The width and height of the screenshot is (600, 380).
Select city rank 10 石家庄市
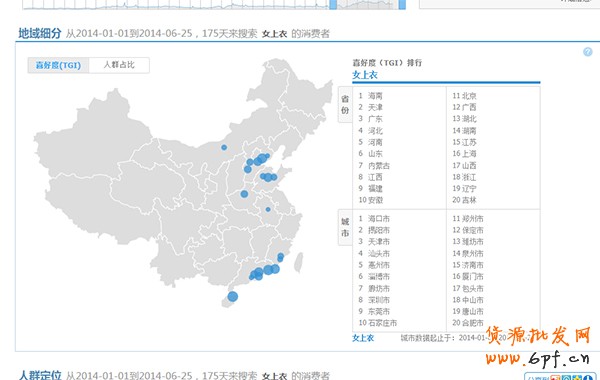coord(378,323)
